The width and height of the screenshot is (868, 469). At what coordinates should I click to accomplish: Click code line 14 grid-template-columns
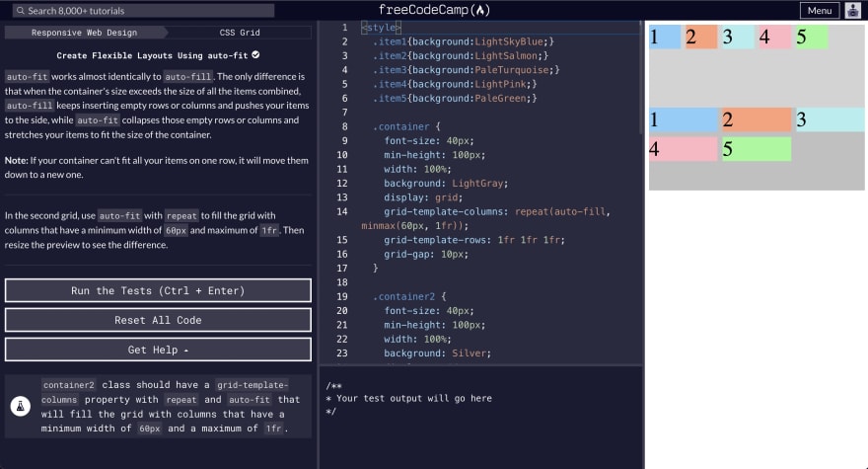(497, 211)
